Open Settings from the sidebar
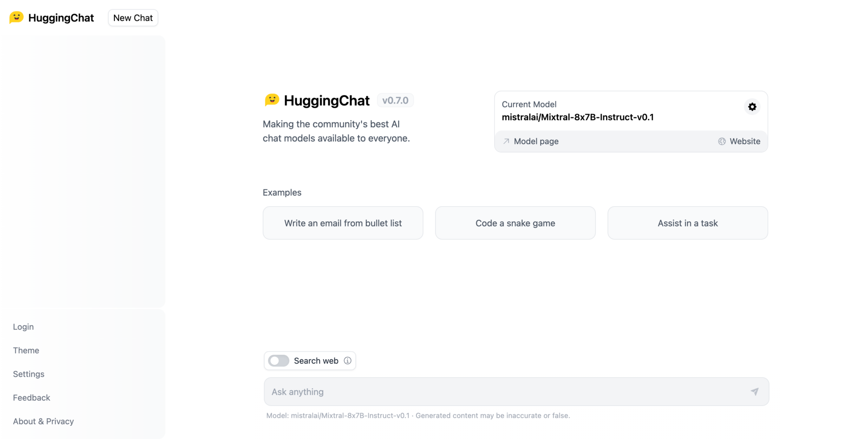868x439 pixels. click(28, 374)
